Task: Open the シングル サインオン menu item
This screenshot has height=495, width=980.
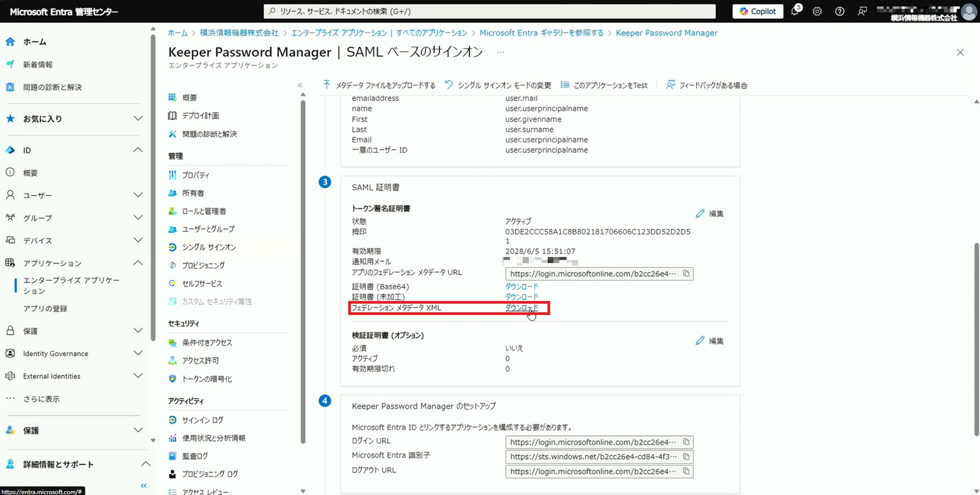Action: [x=209, y=247]
